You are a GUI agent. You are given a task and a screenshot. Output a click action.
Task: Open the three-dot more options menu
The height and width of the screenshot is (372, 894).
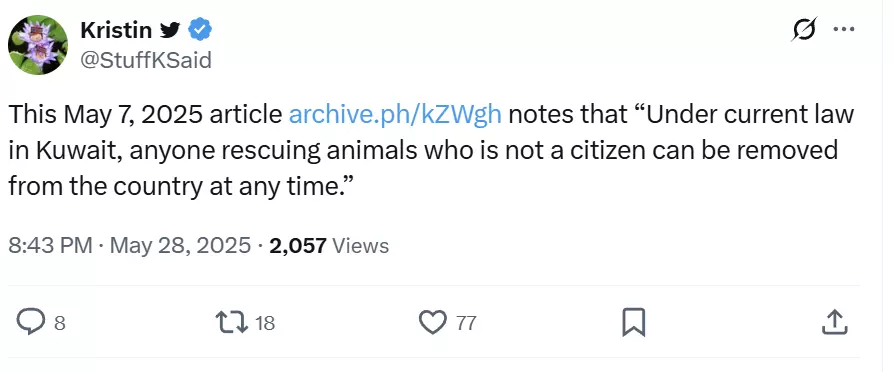coord(844,29)
